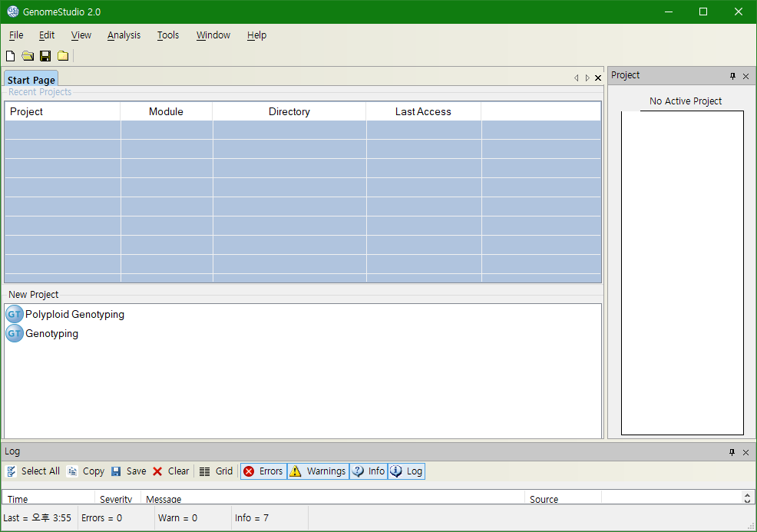Close the Log panel
The width and height of the screenshot is (757, 532).
pos(746,452)
